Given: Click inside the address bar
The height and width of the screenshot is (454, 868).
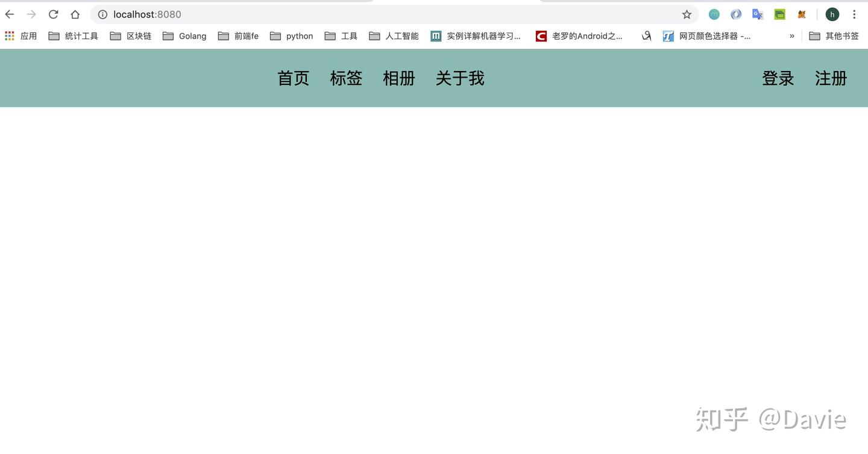Looking at the screenshot, I should [301, 14].
